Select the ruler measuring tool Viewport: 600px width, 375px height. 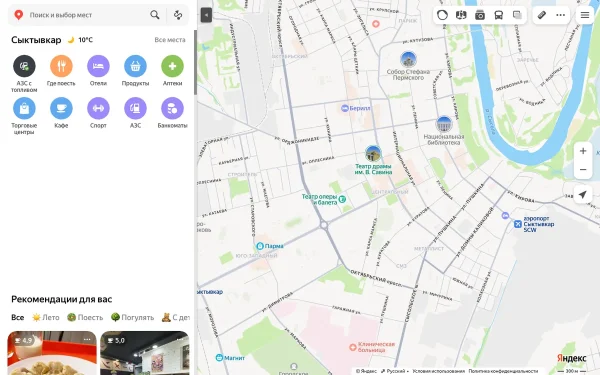click(542, 15)
